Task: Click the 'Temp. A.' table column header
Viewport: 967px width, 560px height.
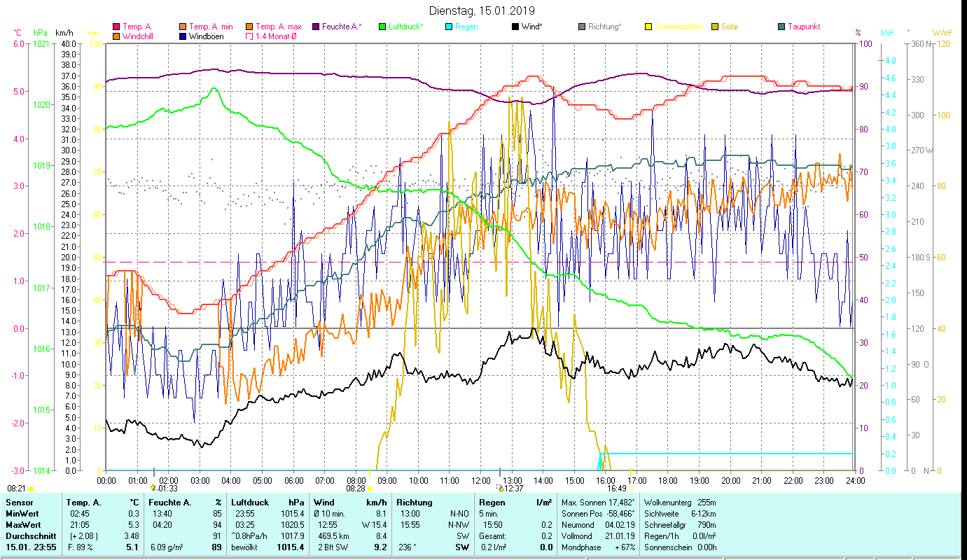Action: pos(83,503)
